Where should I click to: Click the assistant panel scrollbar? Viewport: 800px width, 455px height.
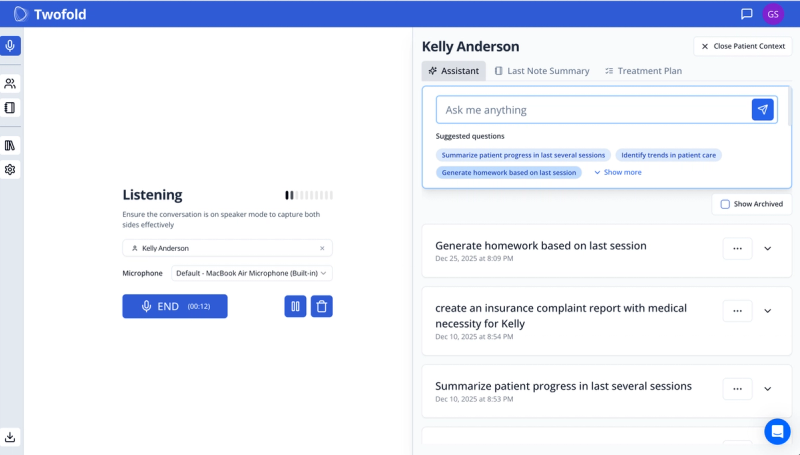(x=789, y=107)
